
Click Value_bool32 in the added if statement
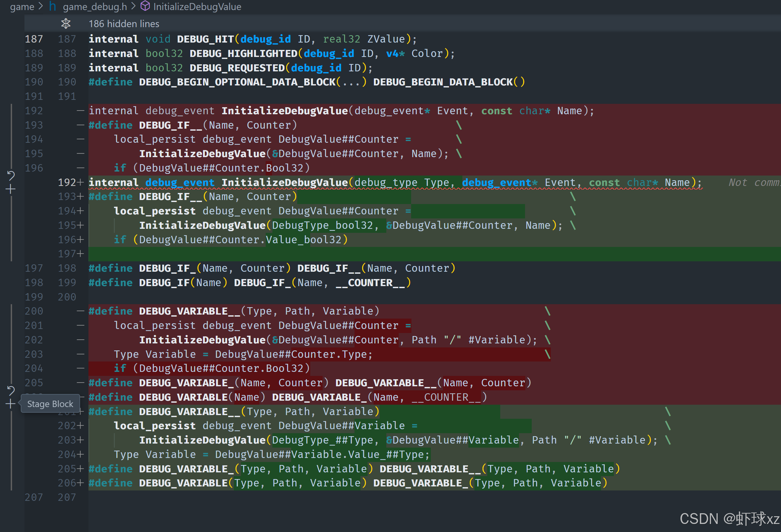coord(303,240)
